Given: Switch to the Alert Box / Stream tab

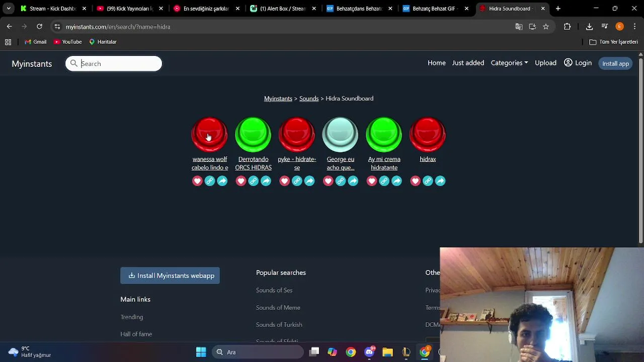Looking at the screenshot, I should (x=282, y=9).
